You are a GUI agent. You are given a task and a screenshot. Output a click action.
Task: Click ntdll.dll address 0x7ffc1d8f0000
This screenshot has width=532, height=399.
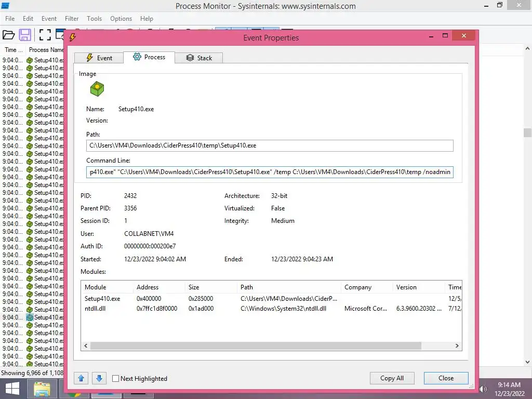(157, 309)
